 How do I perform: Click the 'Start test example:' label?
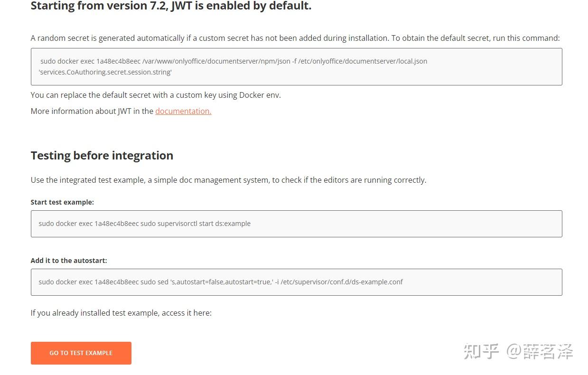tap(62, 202)
